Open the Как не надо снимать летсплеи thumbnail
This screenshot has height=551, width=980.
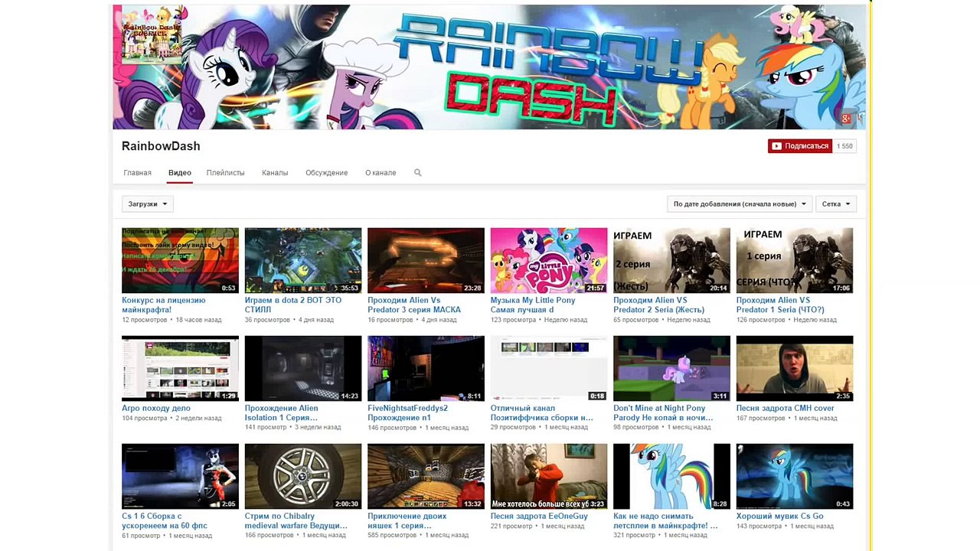pyautogui.click(x=671, y=476)
